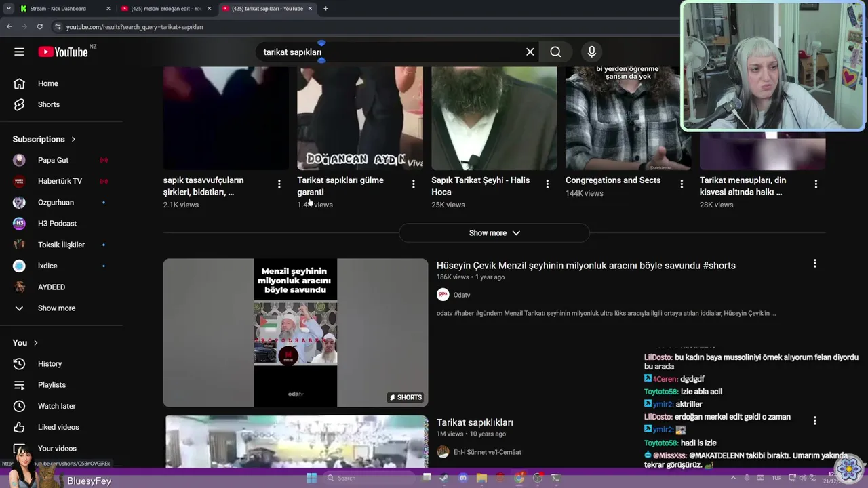Image resolution: width=868 pixels, height=488 pixels.
Task: Expand Show more results shelf
Action: (494, 232)
